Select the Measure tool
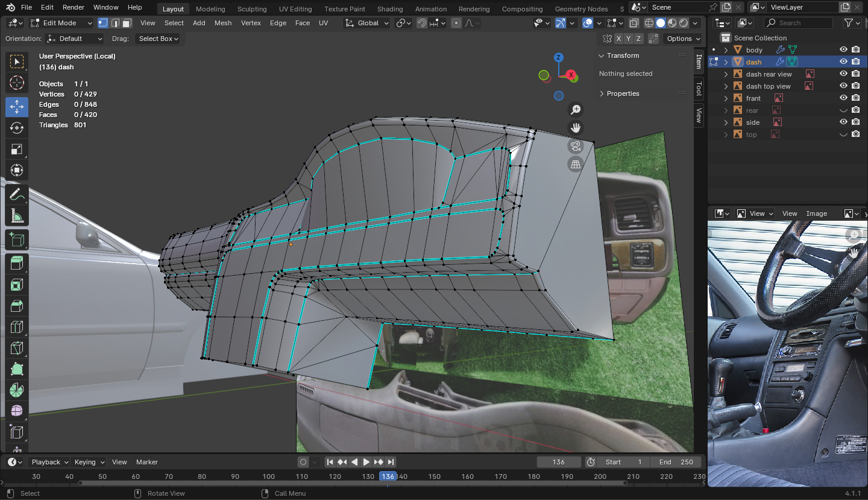 tap(17, 216)
